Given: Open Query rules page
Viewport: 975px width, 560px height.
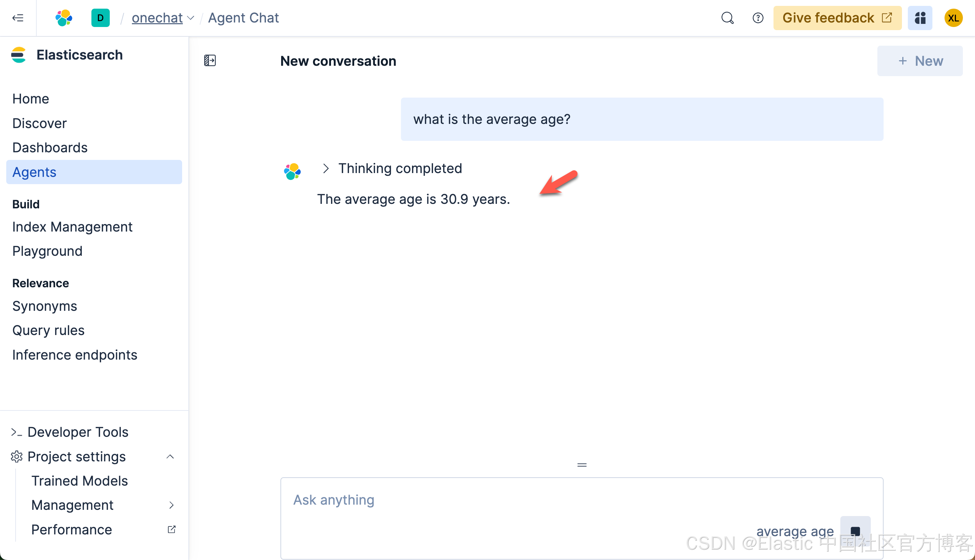Looking at the screenshot, I should point(48,331).
